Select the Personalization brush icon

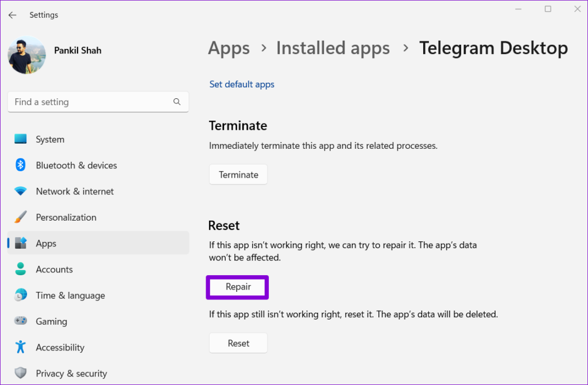[x=21, y=217]
